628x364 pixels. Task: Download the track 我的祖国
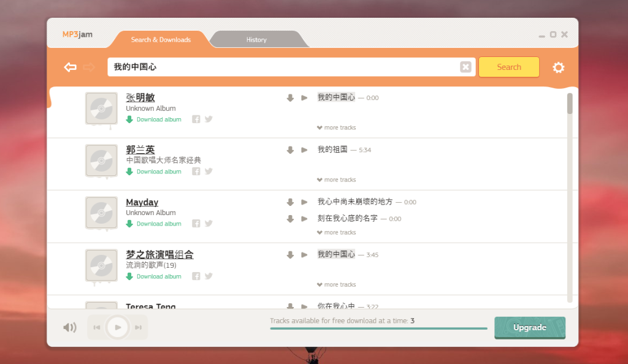click(x=290, y=150)
